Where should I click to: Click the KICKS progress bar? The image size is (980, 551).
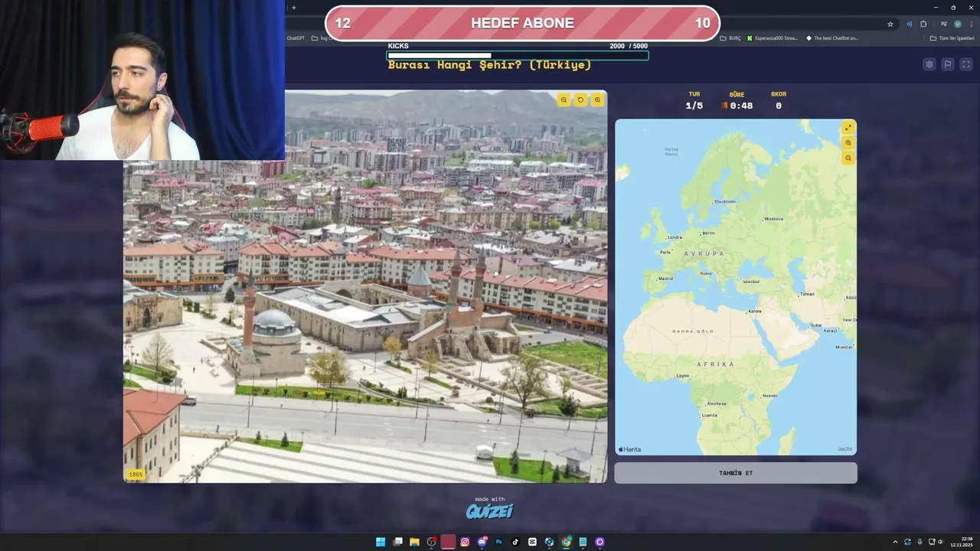pos(518,55)
